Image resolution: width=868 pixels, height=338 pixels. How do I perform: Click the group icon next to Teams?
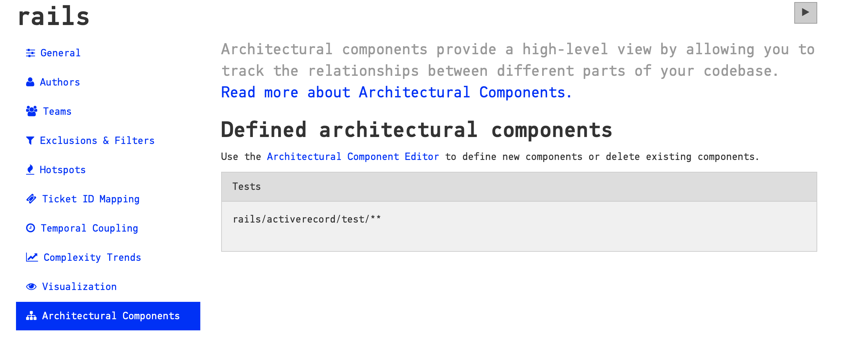[x=31, y=111]
